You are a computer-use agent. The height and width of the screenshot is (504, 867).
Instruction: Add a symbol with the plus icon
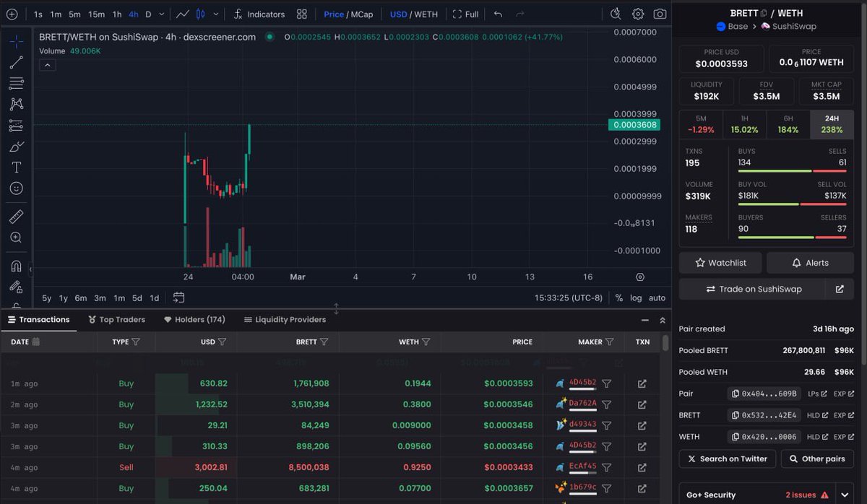tap(12, 14)
